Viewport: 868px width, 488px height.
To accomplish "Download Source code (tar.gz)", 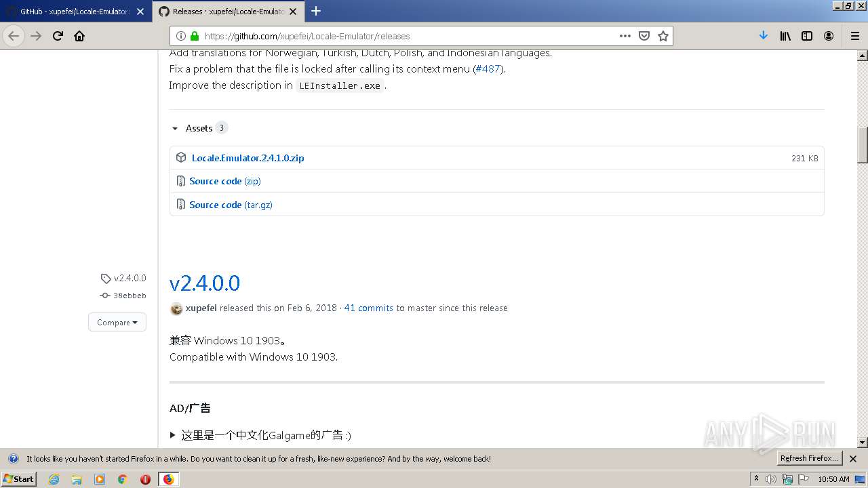I will [x=231, y=205].
